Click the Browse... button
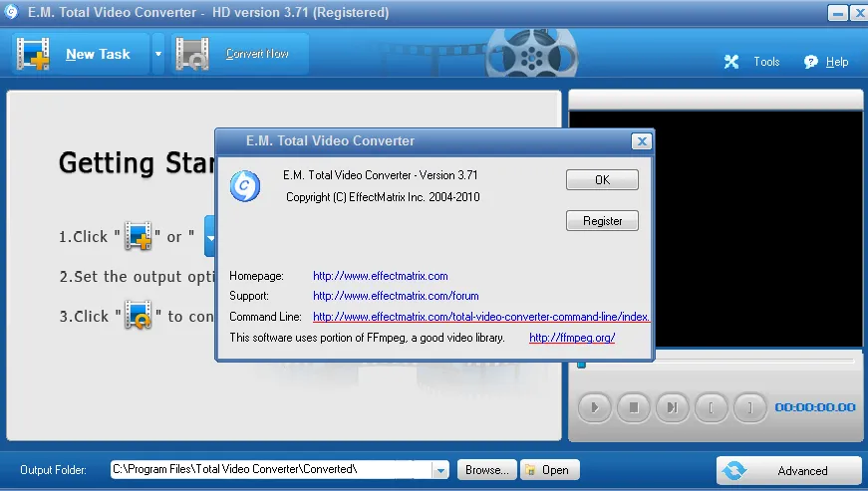 [486, 470]
